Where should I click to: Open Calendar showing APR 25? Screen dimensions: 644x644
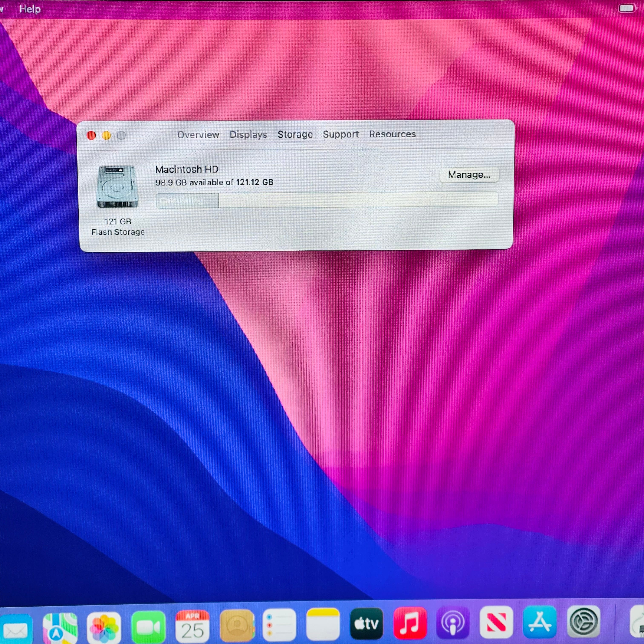point(192,627)
